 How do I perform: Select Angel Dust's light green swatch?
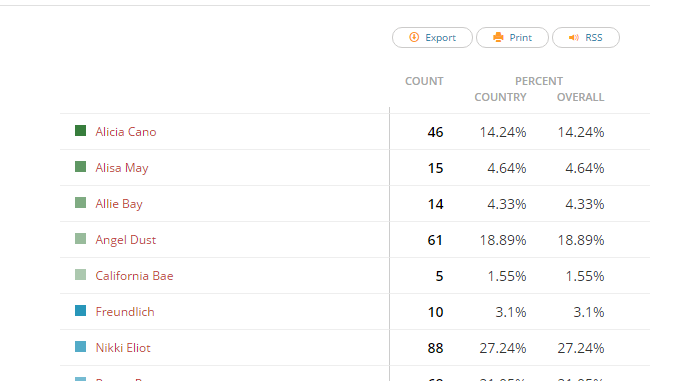pos(81,238)
